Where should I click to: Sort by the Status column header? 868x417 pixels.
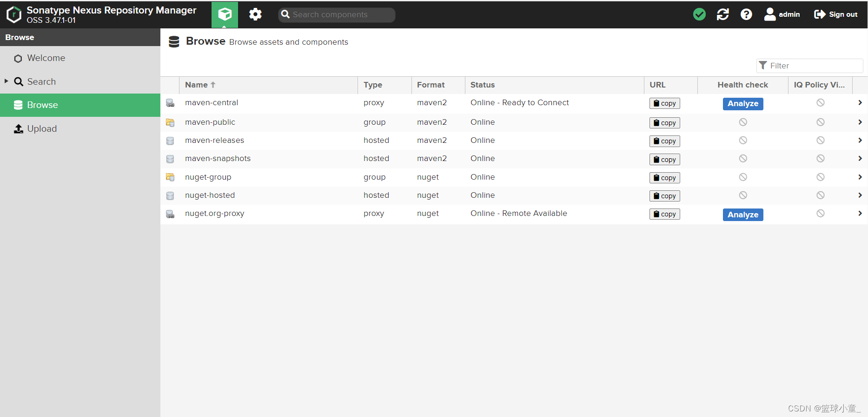coord(554,85)
